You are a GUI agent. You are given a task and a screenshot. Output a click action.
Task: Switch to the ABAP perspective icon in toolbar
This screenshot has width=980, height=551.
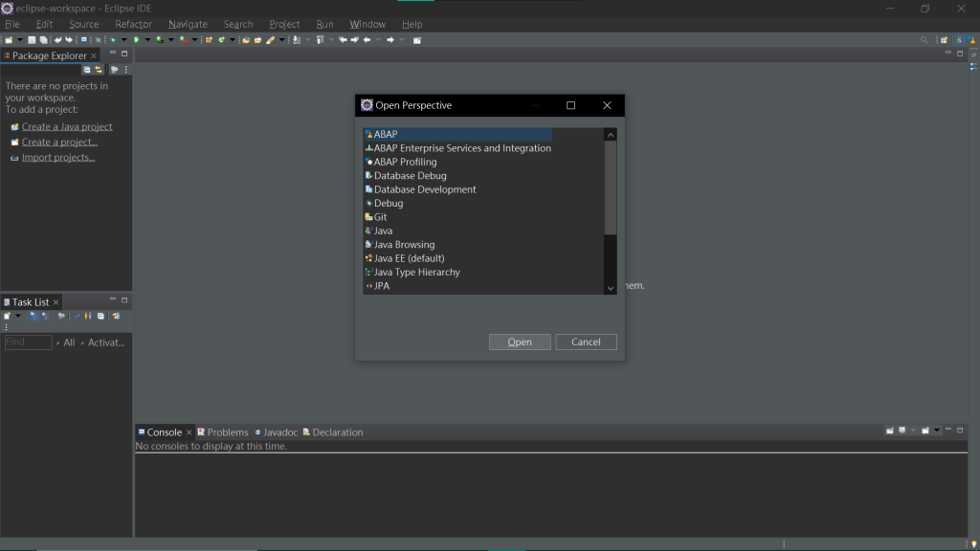973,40
